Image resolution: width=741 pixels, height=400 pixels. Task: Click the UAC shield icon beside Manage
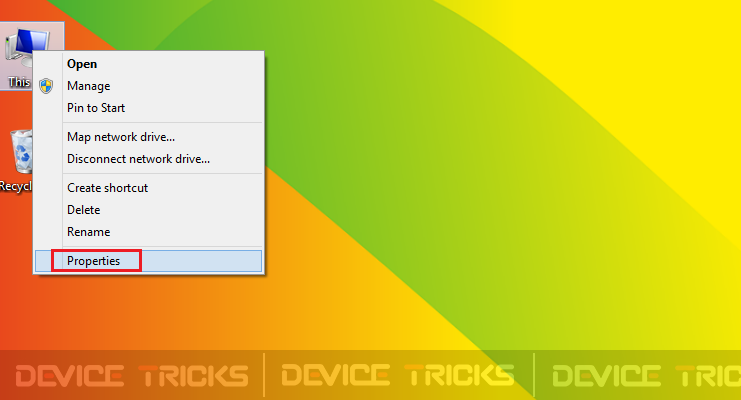(x=46, y=86)
